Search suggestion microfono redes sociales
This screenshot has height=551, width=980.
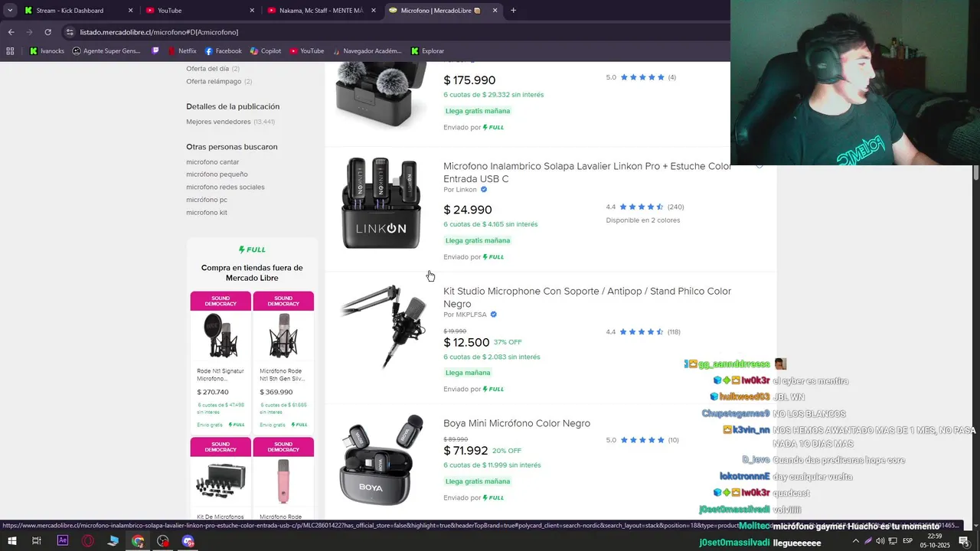click(x=225, y=187)
